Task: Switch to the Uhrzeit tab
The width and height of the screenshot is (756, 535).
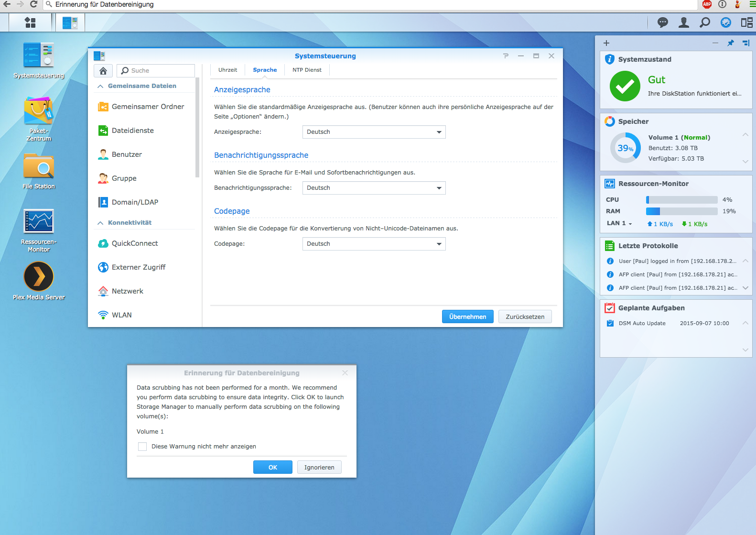Action: coord(227,70)
